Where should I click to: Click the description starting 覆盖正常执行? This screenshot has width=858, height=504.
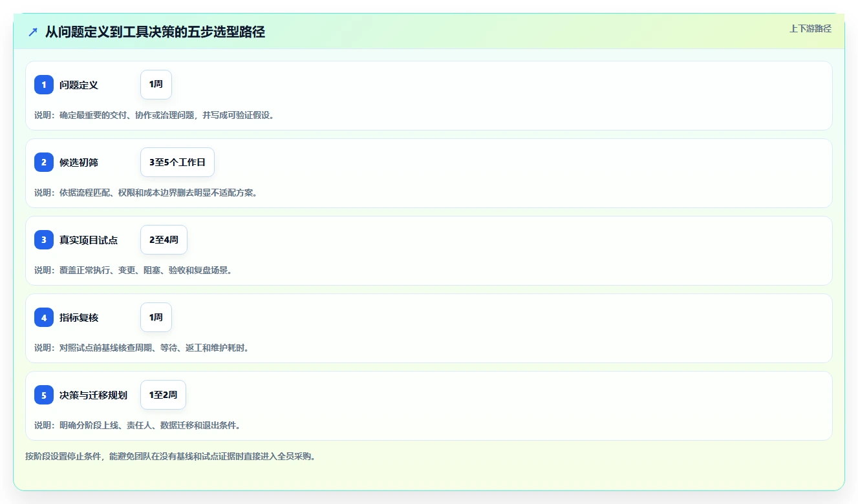133,270
